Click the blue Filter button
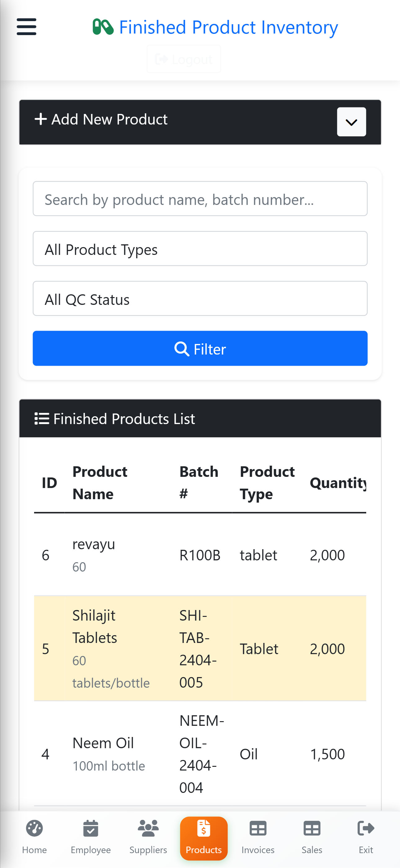Screen dimensions: 400x868 click(200, 348)
